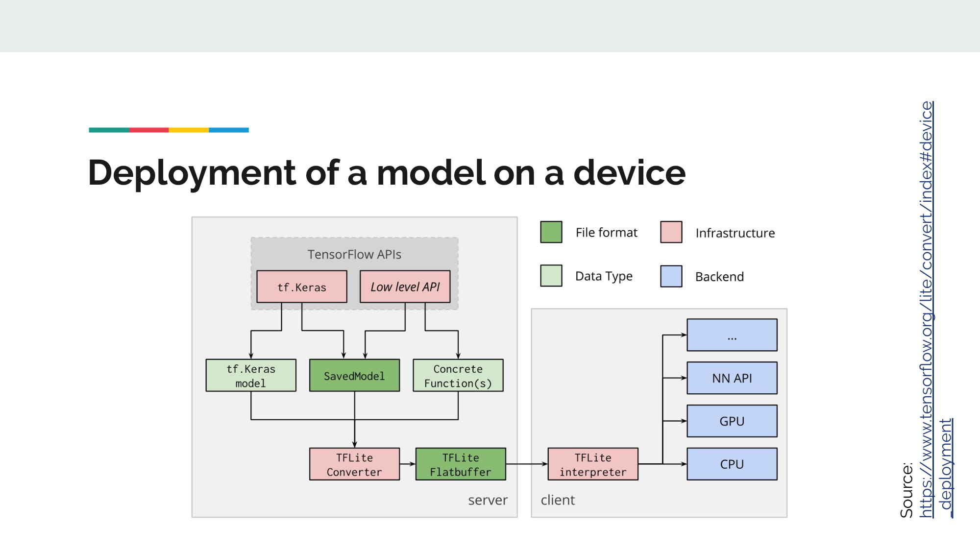Click the Infrastructure pink legend swatch
Screen dimensions: 980x551
(671, 232)
